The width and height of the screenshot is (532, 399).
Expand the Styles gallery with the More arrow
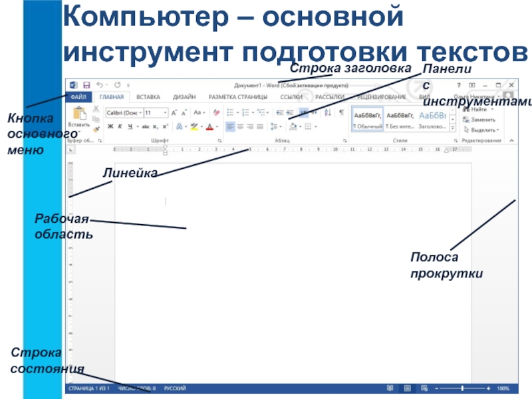(x=453, y=128)
